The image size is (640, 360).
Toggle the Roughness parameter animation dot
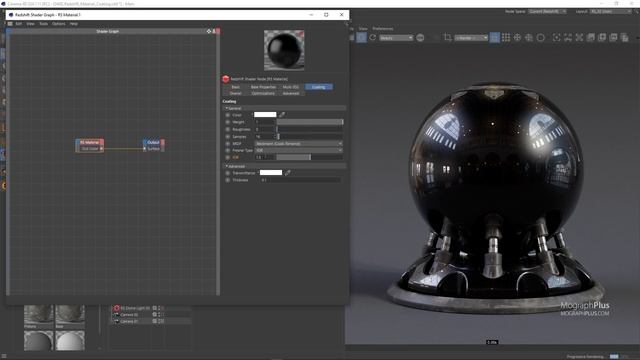coord(228,129)
